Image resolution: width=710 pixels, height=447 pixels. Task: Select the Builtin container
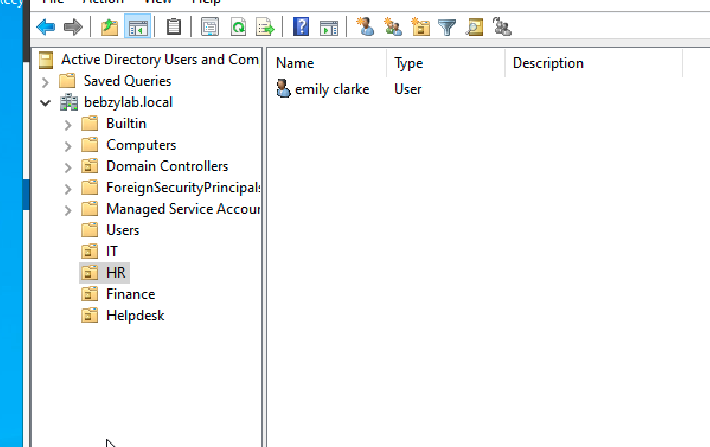click(x=126, y=123)
